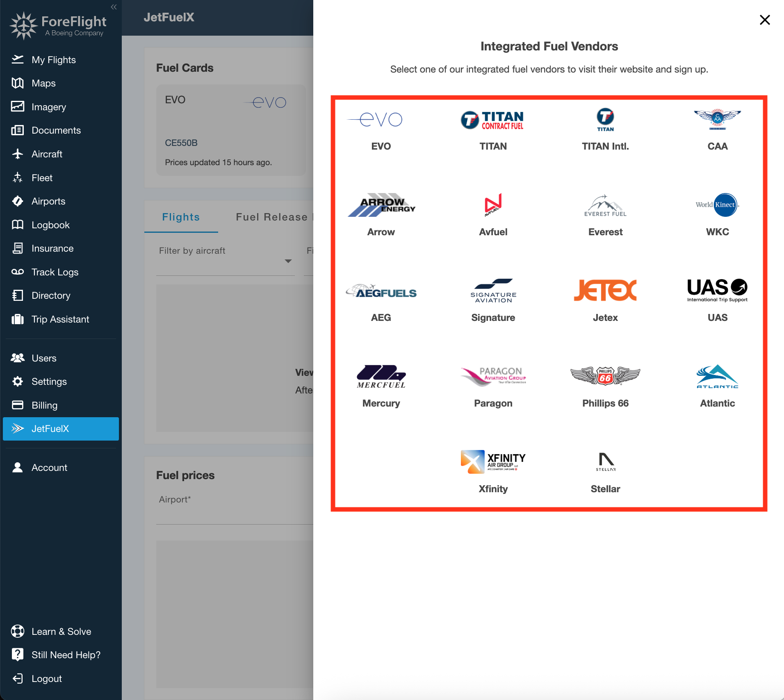Choose the Xfinity Air Group vendor

pyautogui.click(x=493, y=473)
